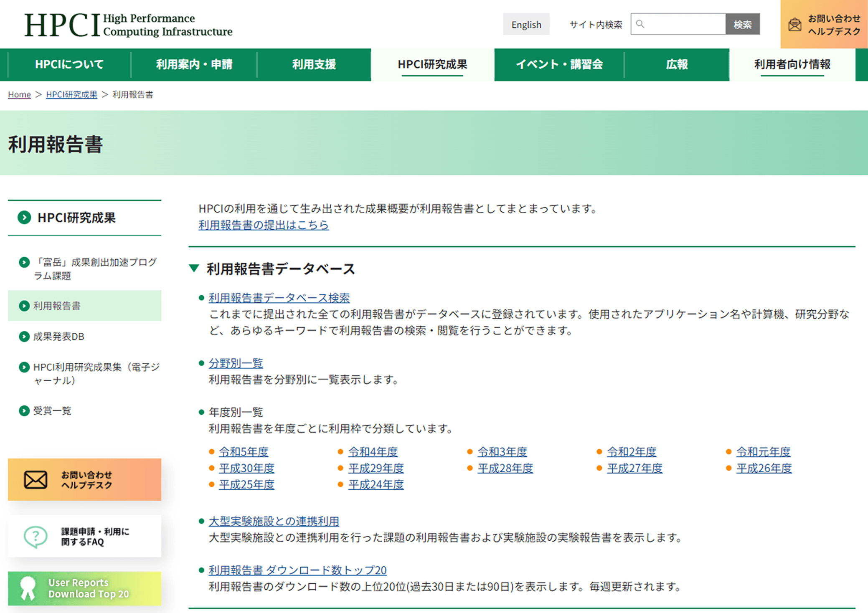Open 令和2年度 report list
This screenshot has width=868, height=613.
pyautogui.click(x=632, y=452)
